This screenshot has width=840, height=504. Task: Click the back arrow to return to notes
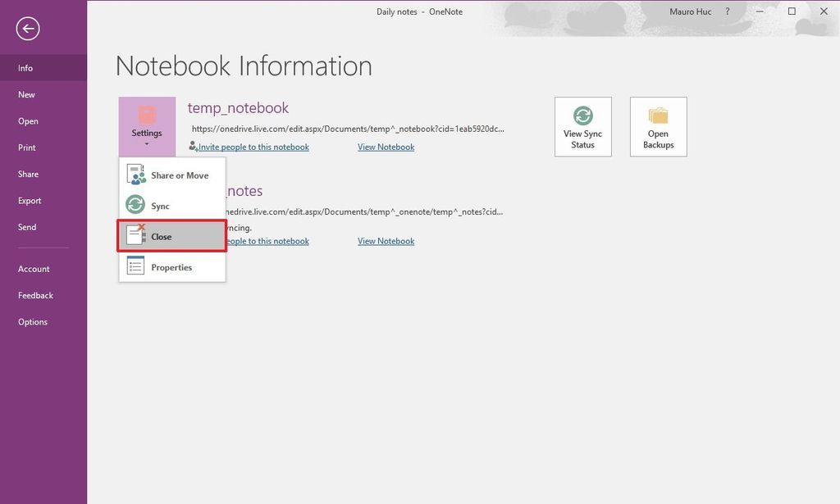click(x=27, y=29)
